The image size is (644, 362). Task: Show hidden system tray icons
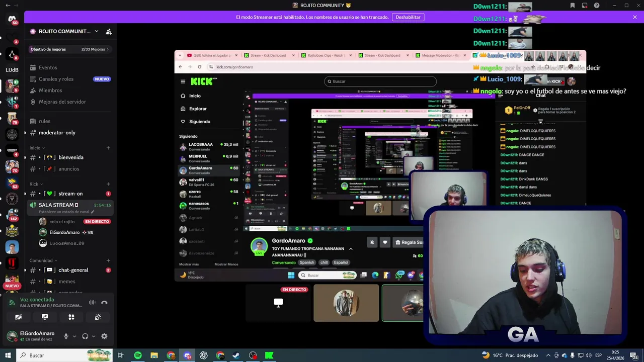point(548,355)
